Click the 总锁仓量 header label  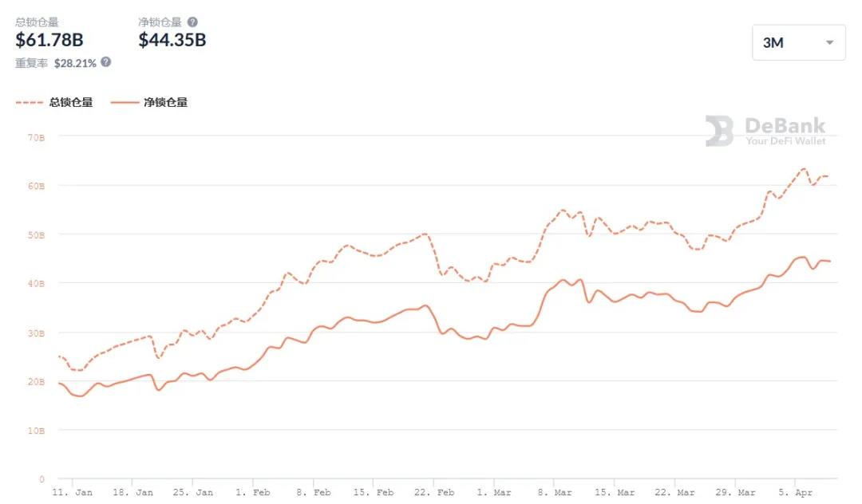point(37,22)
